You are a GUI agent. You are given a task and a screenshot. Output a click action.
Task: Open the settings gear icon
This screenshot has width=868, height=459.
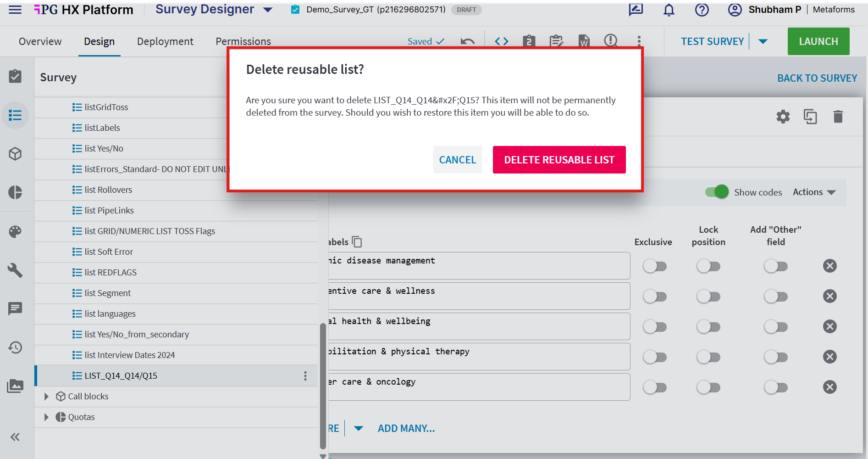783,117
